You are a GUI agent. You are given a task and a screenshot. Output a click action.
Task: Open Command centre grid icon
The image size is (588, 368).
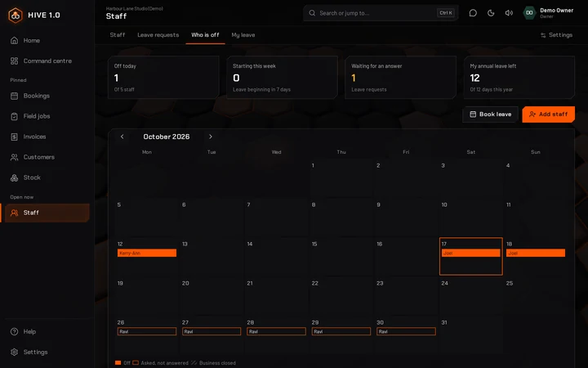tap(14, 61)
